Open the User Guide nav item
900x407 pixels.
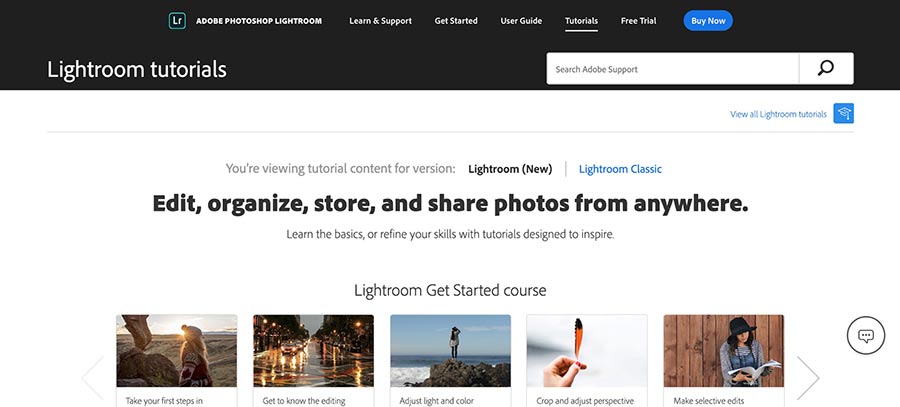[x=521, y=21]
